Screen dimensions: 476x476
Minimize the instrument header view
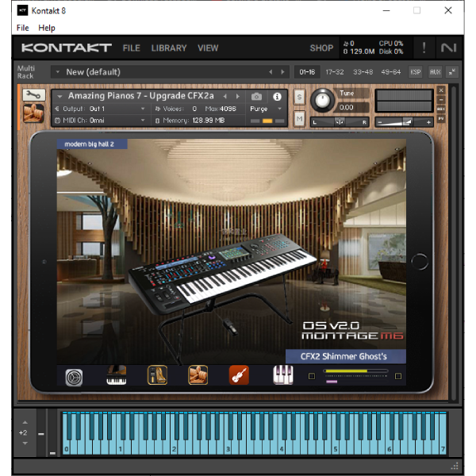441,100
